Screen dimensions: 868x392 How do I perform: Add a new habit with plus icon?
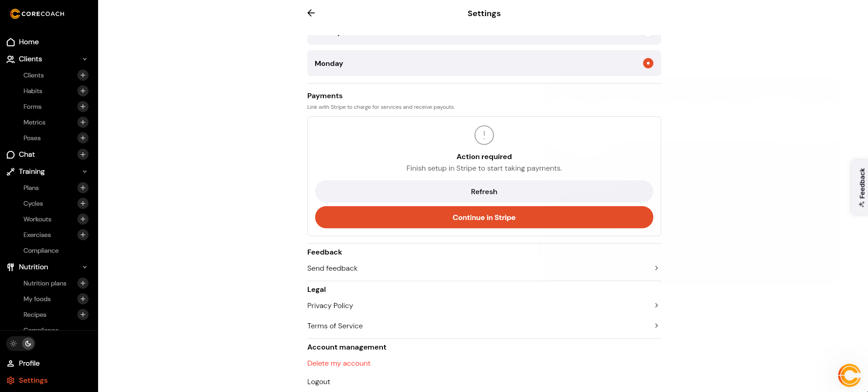[x=83, y=91]
